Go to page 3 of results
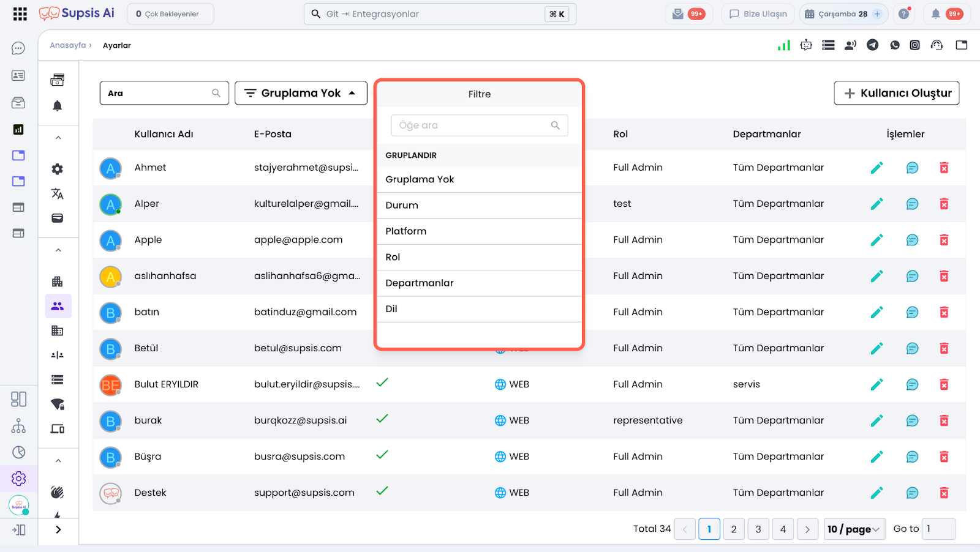 [758, 529]
